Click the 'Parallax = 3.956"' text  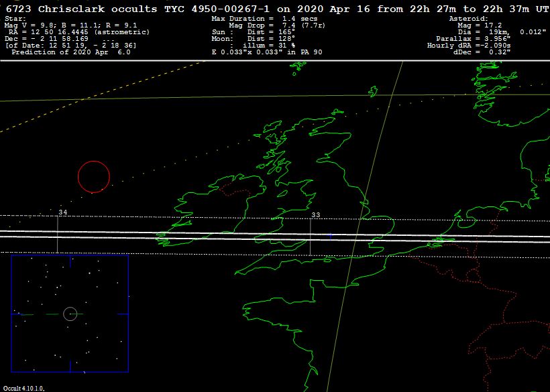[x=468, y=38]
